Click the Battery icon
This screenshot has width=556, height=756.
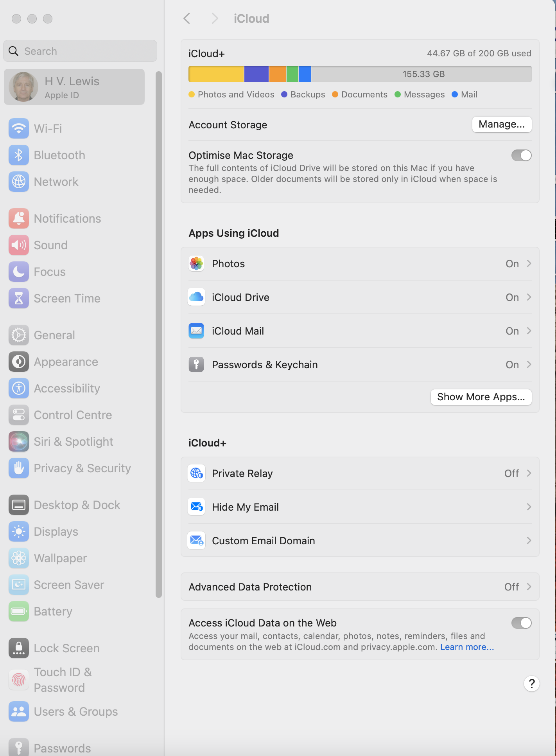pos(19,611)
